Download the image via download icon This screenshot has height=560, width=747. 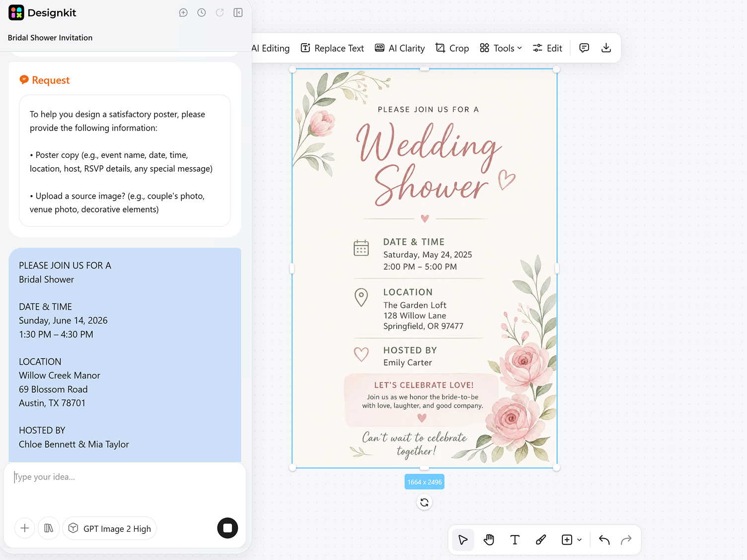[606, 48]
